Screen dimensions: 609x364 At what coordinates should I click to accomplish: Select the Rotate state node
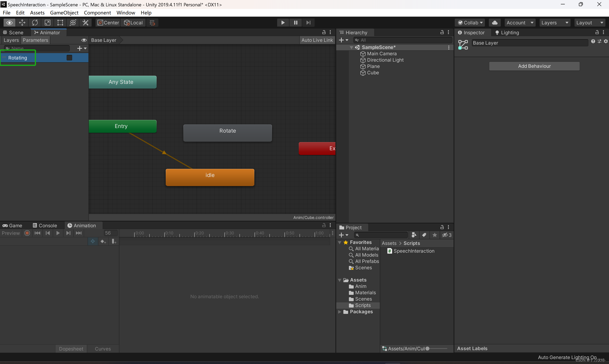tap(227, 133)
